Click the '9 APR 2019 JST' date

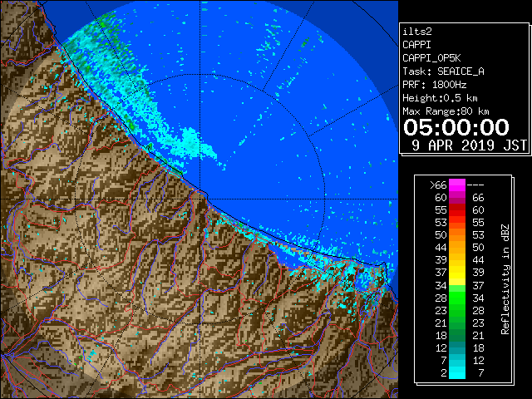tap(469, 145)
